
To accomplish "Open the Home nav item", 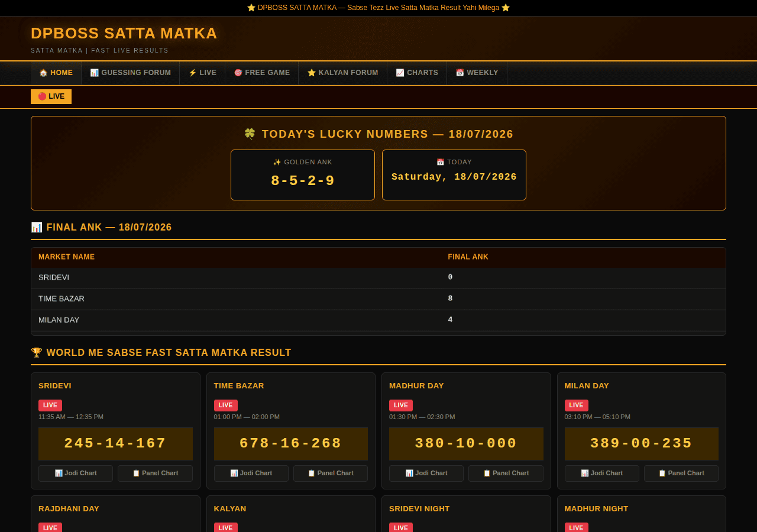I will click(x=56, y=73).
